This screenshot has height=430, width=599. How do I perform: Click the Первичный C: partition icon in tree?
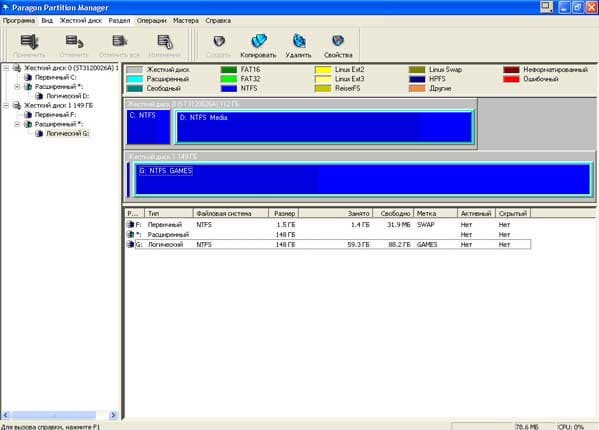pyautogui.click(x=28, y=77)
